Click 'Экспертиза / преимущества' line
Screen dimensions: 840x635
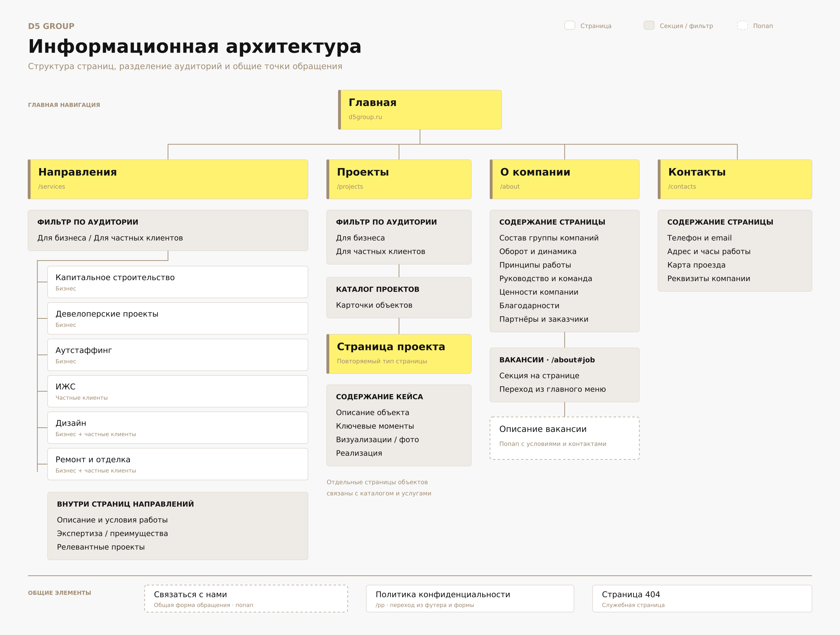pyautogui.click(x=112, y=534)
